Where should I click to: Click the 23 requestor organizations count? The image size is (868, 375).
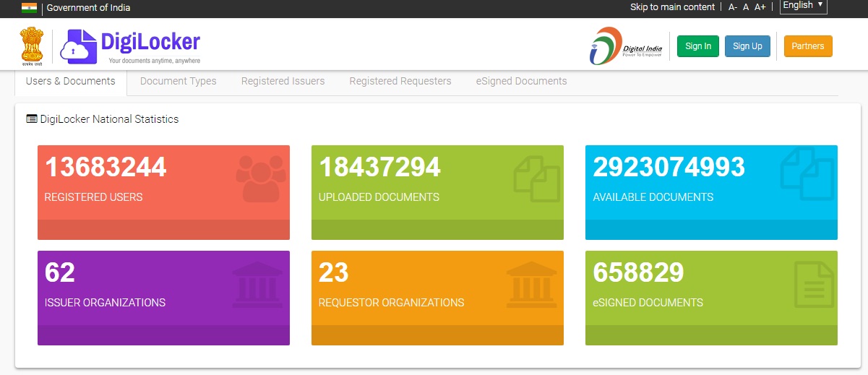point(334,272)
